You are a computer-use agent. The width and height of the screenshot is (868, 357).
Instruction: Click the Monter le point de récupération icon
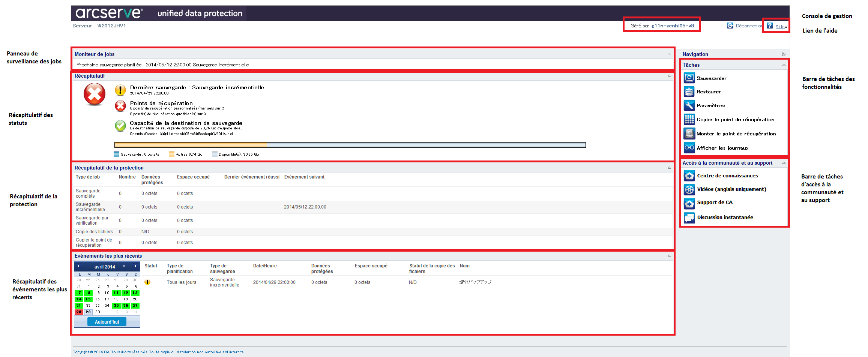point(689,133)
